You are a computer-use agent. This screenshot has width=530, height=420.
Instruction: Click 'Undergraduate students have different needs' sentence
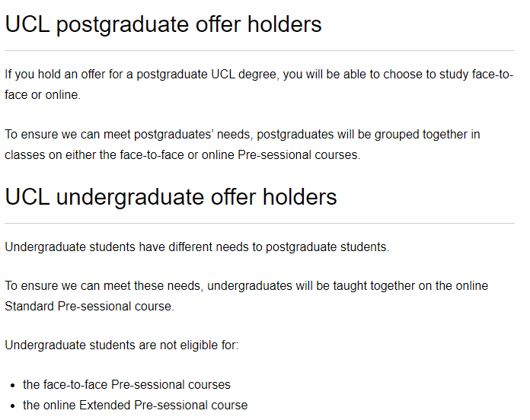tap(197, 247)
